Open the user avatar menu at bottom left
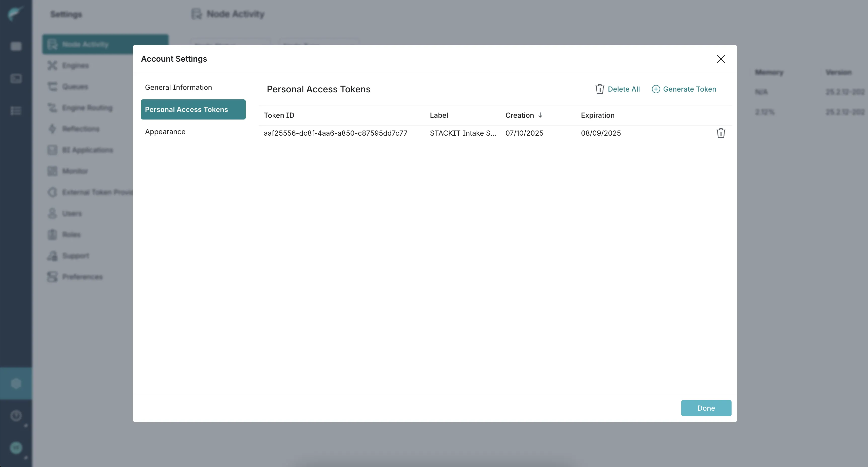 16,447
